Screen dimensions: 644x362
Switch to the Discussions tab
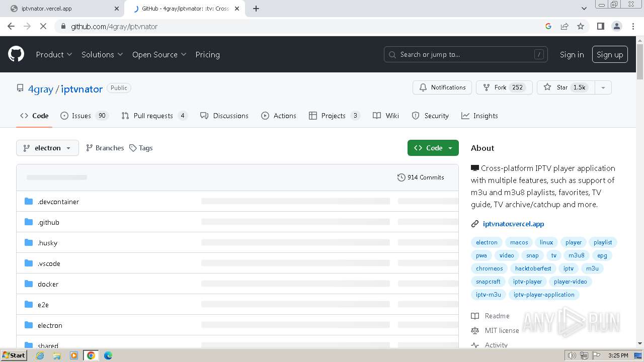pyautogui.click(x=224, y=116)
